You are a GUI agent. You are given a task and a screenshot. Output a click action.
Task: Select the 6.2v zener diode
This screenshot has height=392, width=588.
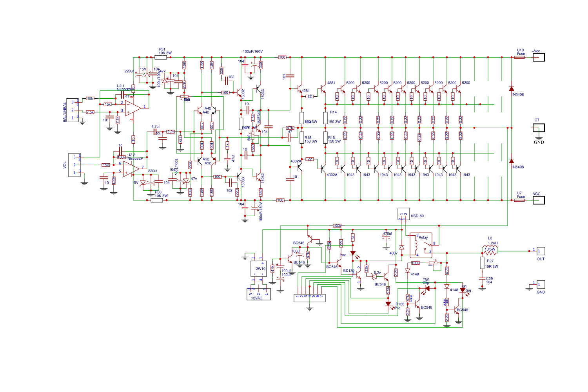click(374, 276)
